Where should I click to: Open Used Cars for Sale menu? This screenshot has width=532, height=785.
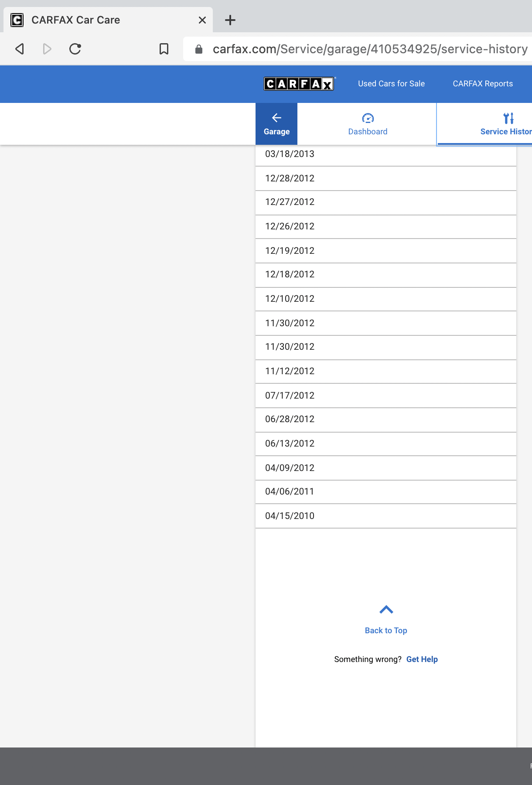[x=392, y=84]
